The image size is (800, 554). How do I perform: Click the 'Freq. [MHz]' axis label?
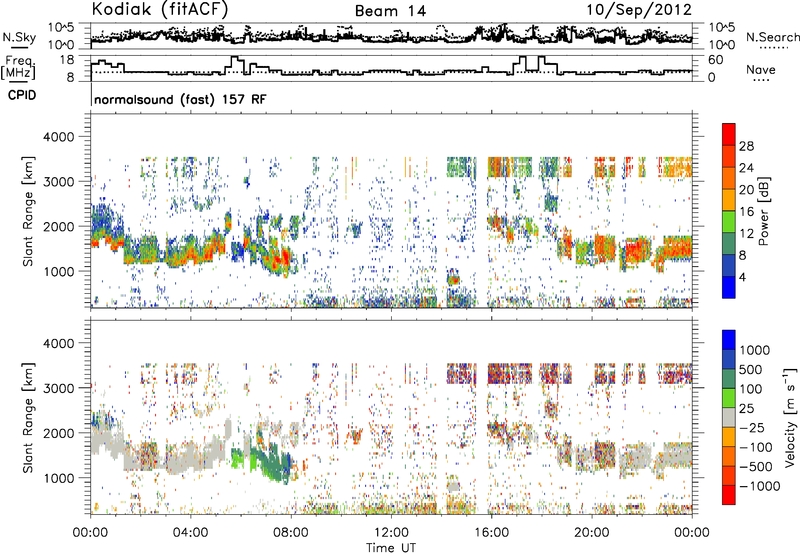pyautogui.click(x=18, y=67)
